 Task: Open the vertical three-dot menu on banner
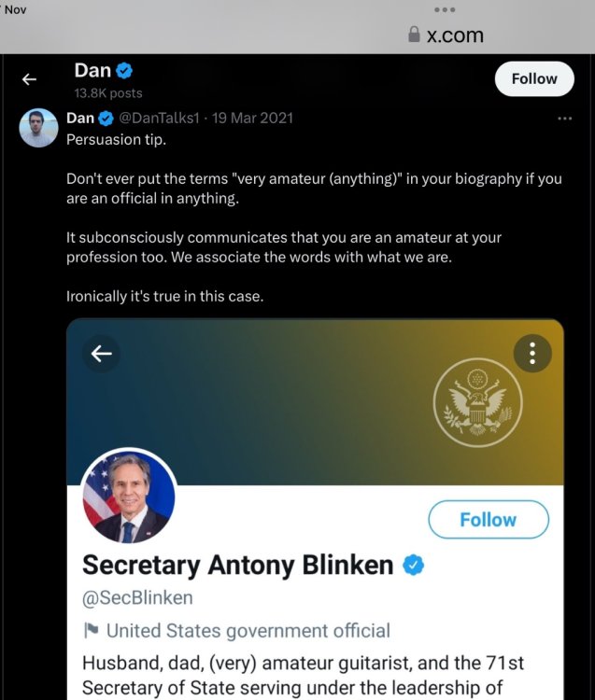coord(532,354)
